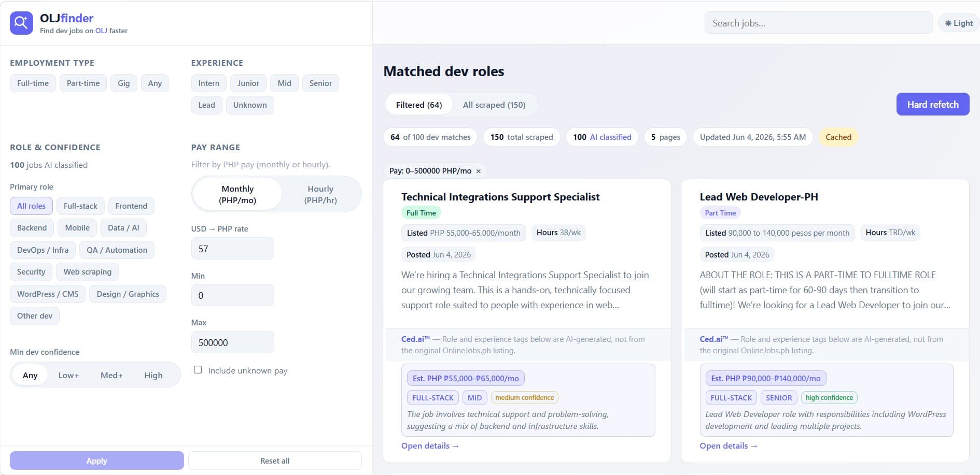Click the Reset all button

(x=275, y=460)
